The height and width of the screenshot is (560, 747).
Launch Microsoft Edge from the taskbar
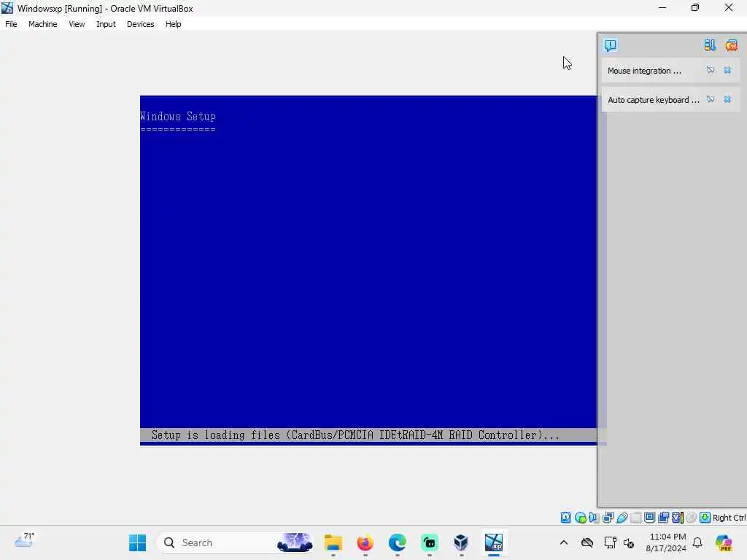pos(398,542)
